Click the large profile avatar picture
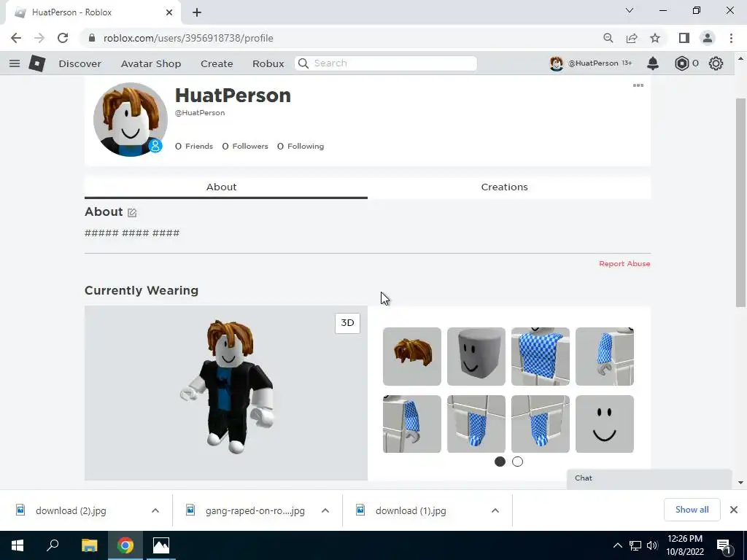 pos(130,120)
